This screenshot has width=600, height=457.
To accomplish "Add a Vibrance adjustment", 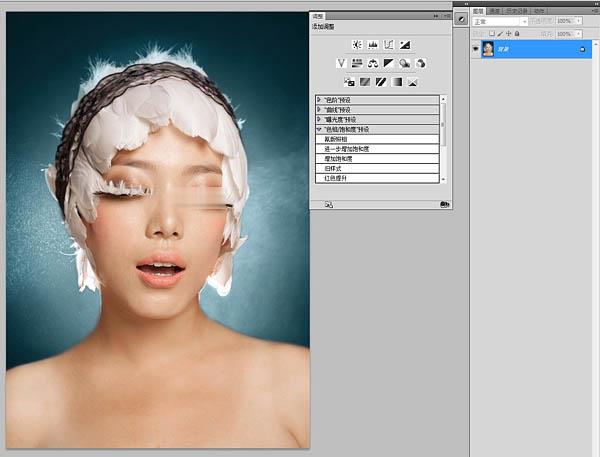I will coord(341,63).
